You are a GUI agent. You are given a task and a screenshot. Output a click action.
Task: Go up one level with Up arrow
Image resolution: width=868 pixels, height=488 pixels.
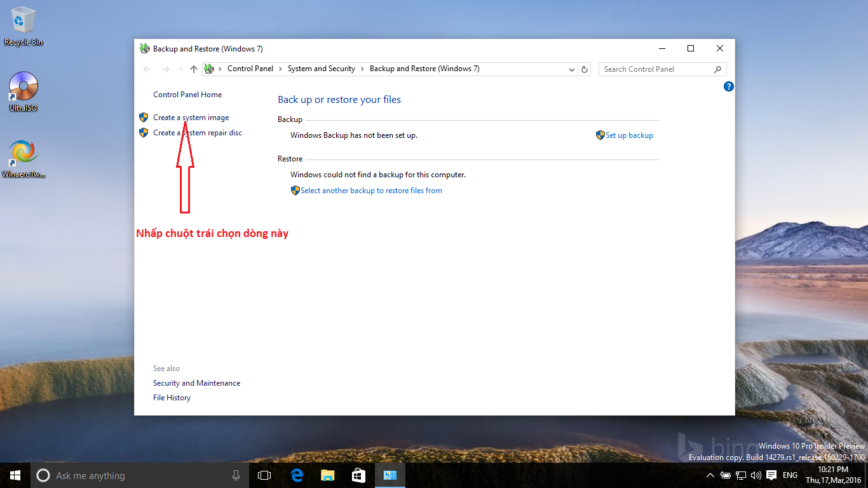(194, 69)
